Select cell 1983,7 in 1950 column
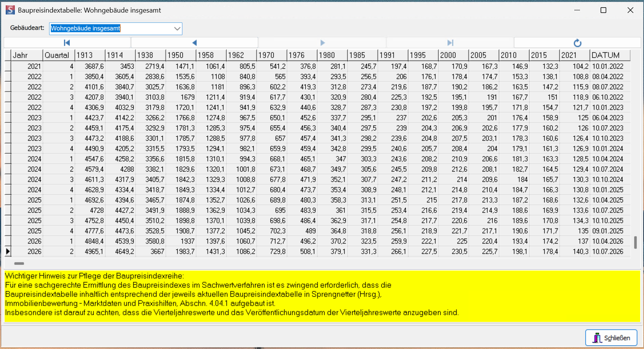The image size is (644, 349). (x=181, y=251)
